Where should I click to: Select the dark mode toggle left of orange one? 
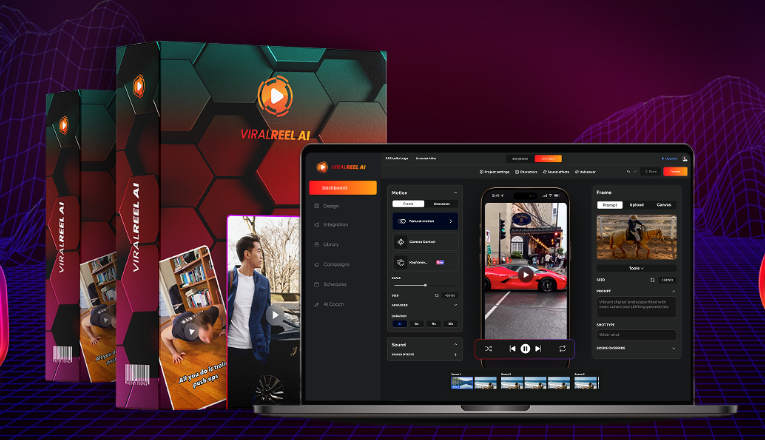click(520, 159)
